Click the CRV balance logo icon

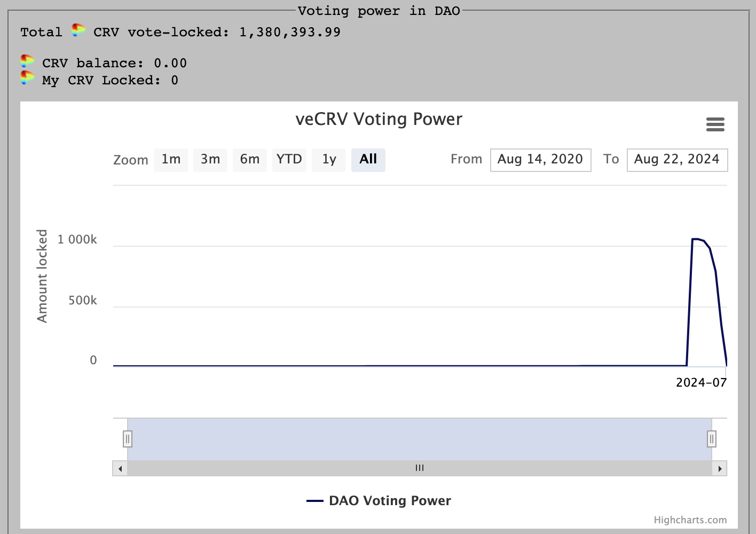(x=27, y=61)
